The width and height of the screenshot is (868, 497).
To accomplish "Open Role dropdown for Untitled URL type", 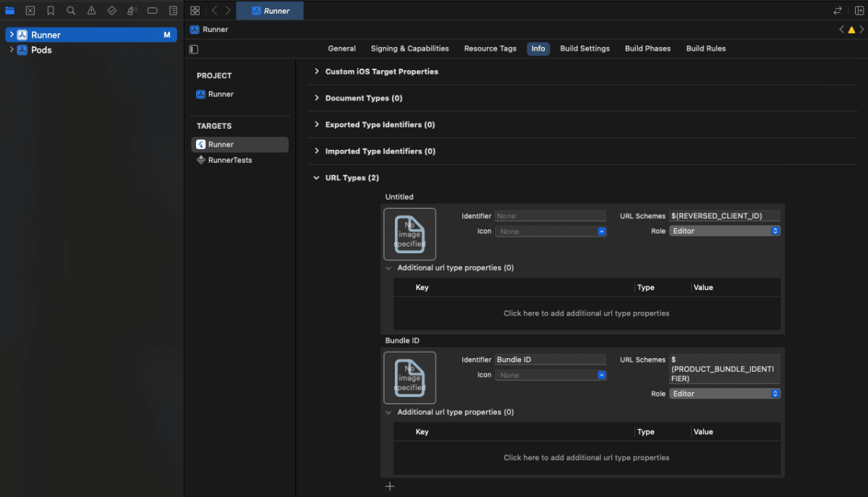I will pyautogui.click(x=725, y=231).
